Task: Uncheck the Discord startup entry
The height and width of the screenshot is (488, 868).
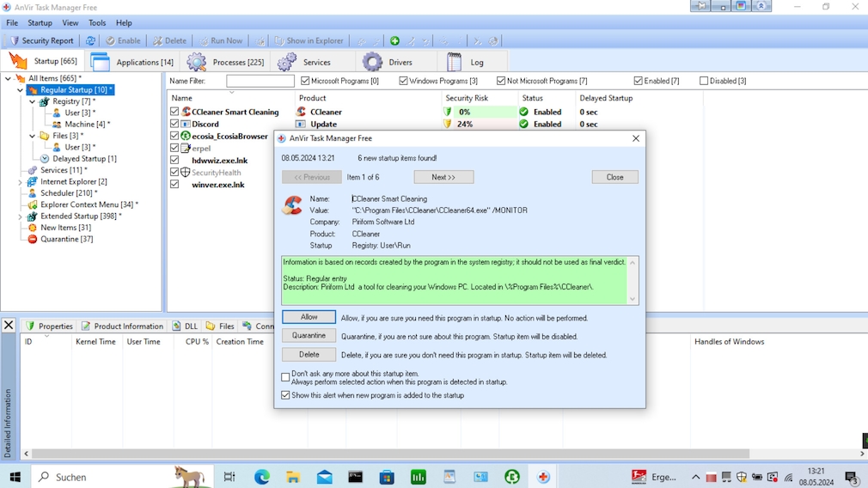Action: coord(174,124)
